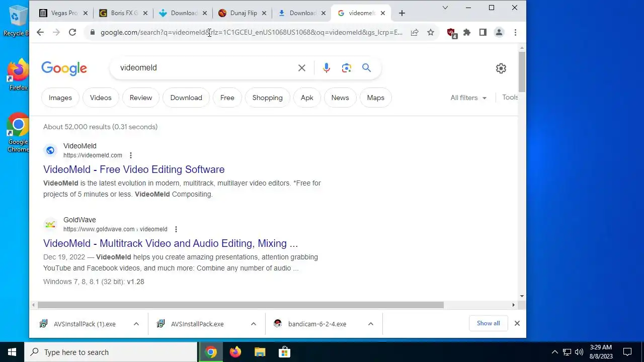Open the uBlock extension icon
Screen dimensions: 644x362
pyautogui.click(x=451, y=33)
